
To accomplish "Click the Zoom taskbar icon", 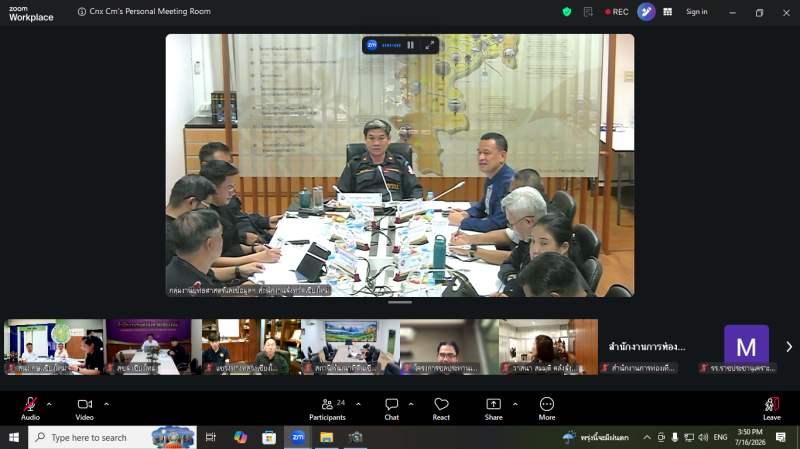I will click(298, 437).
